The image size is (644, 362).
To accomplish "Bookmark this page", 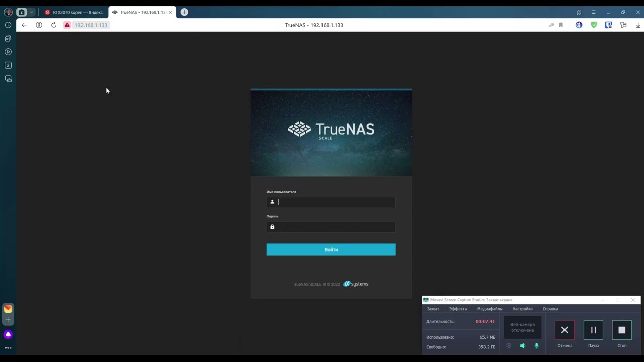I will 561,25.
